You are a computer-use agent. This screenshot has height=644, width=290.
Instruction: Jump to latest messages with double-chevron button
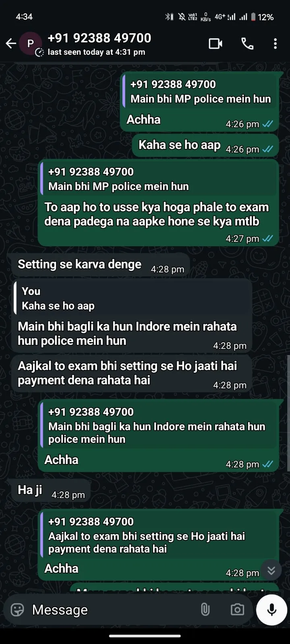click(271, 570)
